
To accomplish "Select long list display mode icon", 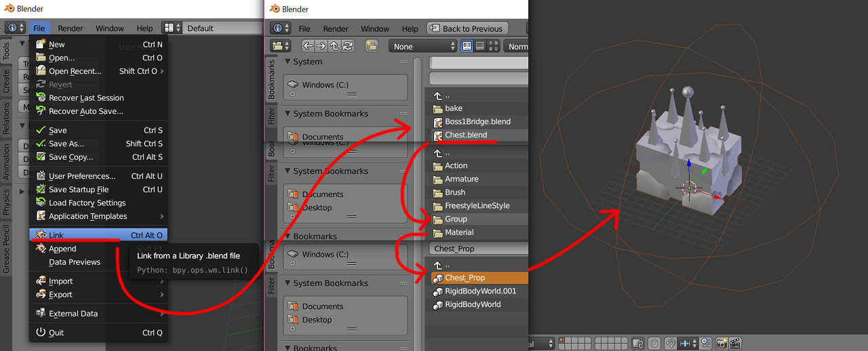I will (x=480, y=46).
